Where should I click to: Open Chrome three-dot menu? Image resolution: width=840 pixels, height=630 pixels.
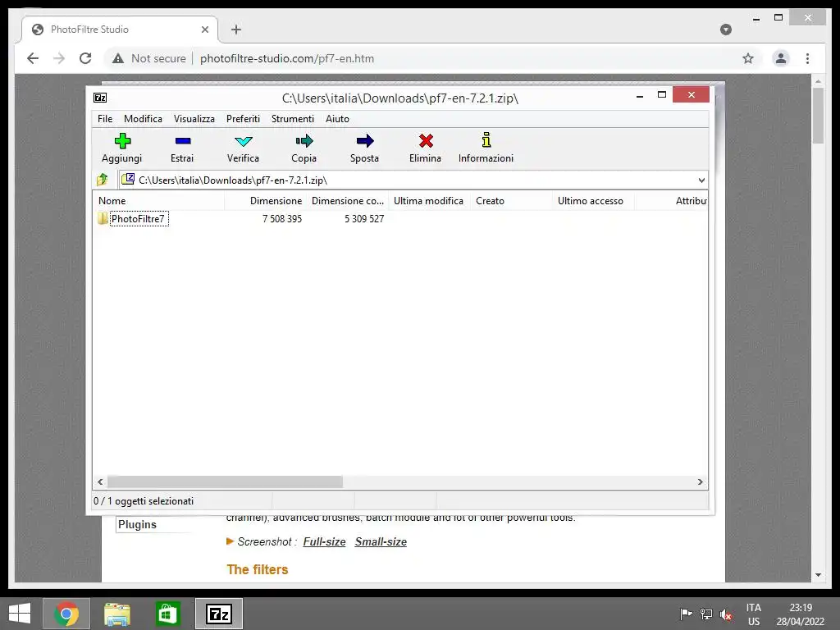click(807, 58)
